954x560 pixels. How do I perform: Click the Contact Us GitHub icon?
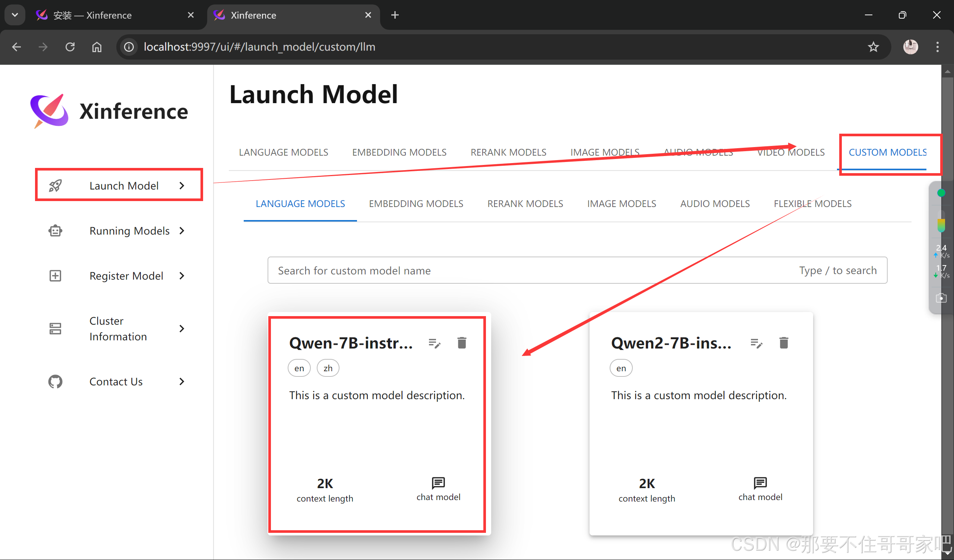click(55, 381)
